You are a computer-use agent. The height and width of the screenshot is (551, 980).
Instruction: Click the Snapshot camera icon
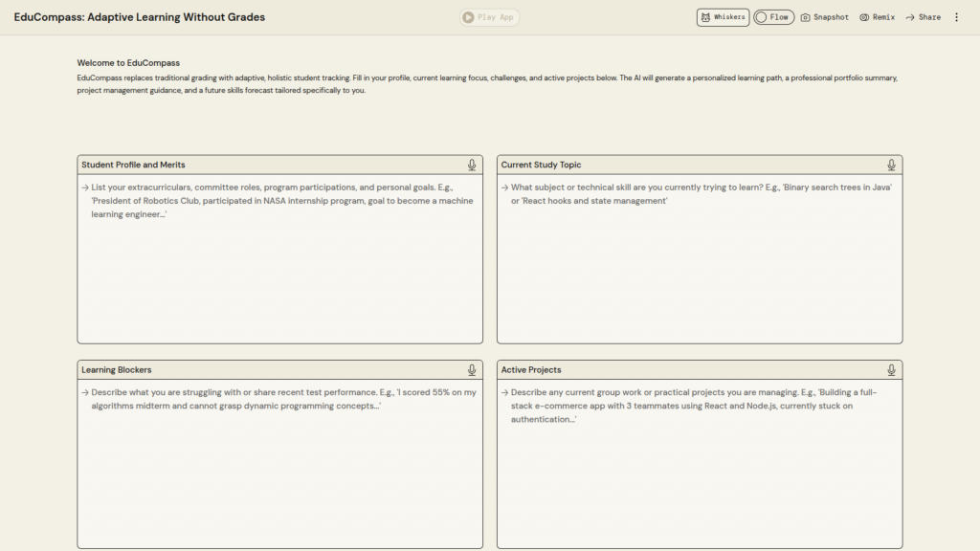[x=806, y=17]
